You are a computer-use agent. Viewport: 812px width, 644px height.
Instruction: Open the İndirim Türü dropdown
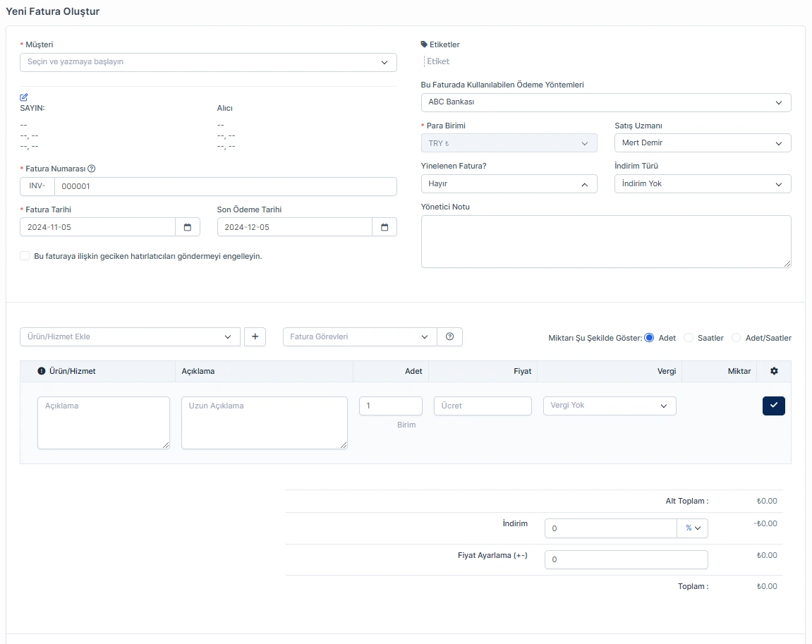click(x=703, y=184)
